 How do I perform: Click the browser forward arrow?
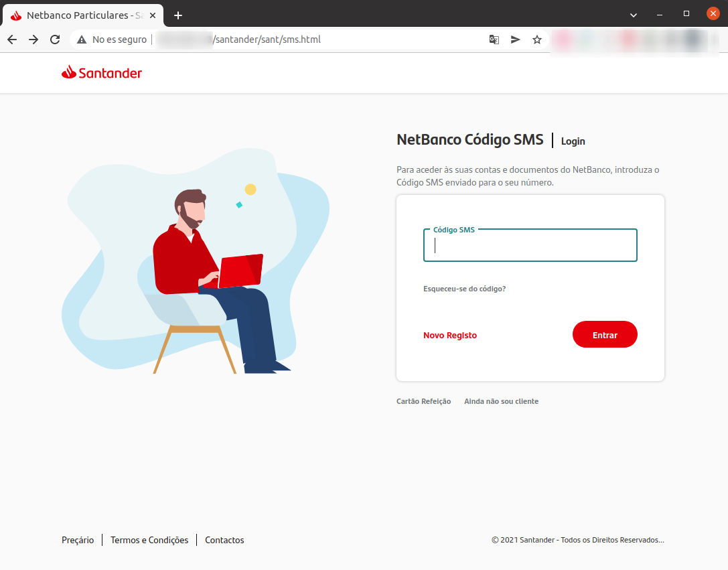[33, 40]
